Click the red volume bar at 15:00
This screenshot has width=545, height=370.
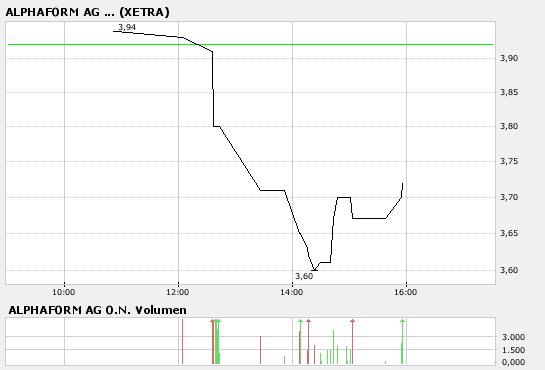[x=352, y=342]
